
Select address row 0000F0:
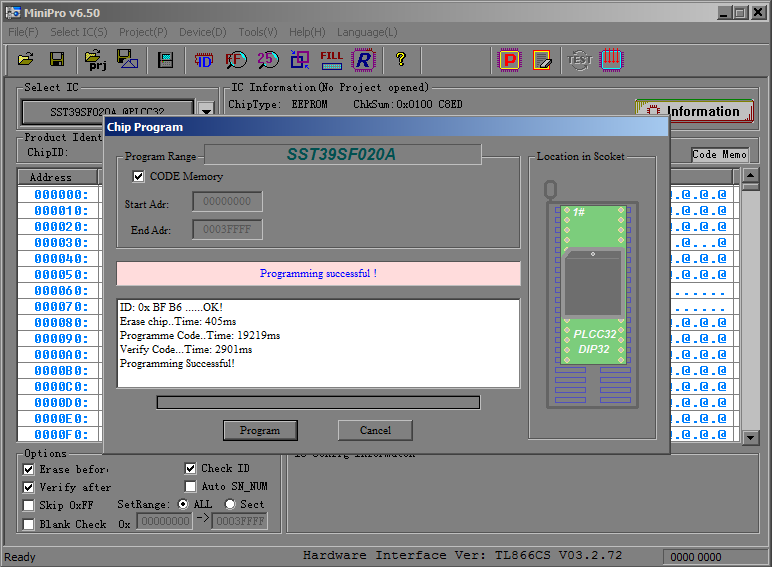click(61, 434)
